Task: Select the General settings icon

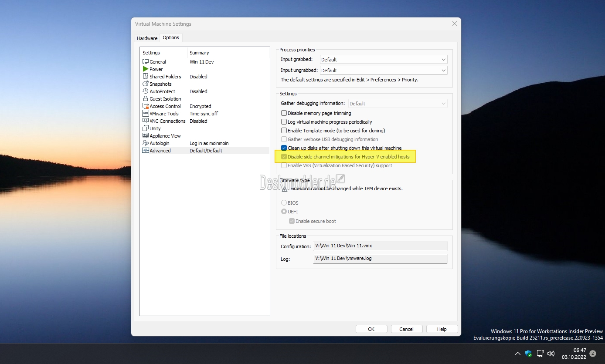Action: click(x=146, y=62)
